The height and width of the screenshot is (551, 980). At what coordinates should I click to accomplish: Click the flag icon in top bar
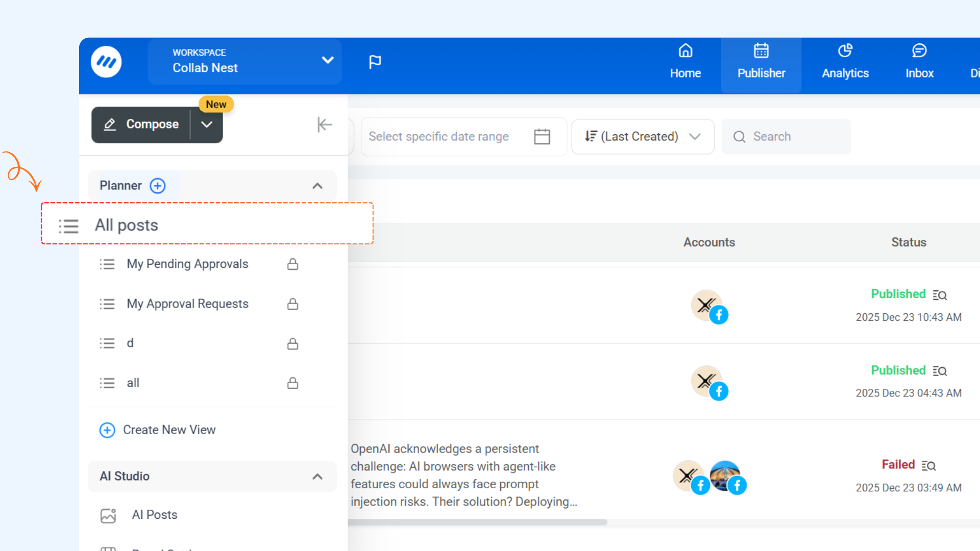tap(375, 62)
